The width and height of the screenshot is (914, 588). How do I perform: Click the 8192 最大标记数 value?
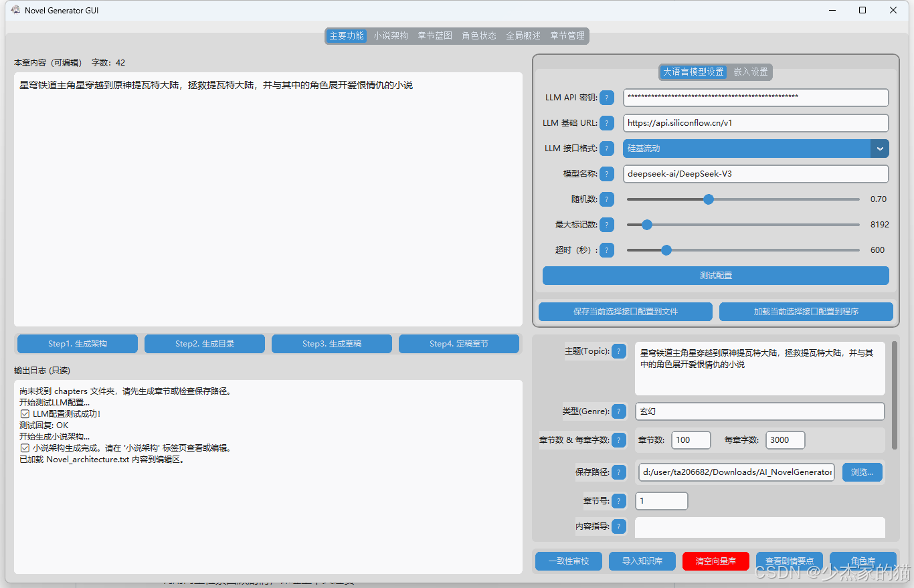[x=880, y=225]
